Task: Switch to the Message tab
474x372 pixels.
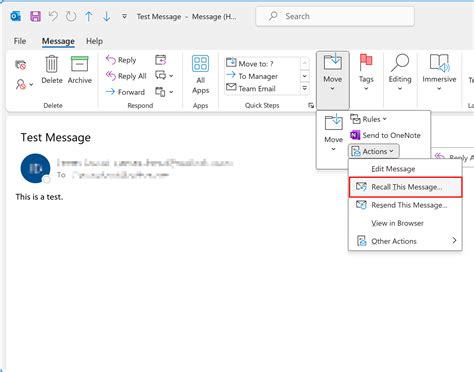Action: pyautogui.click(x=58, y=41)
